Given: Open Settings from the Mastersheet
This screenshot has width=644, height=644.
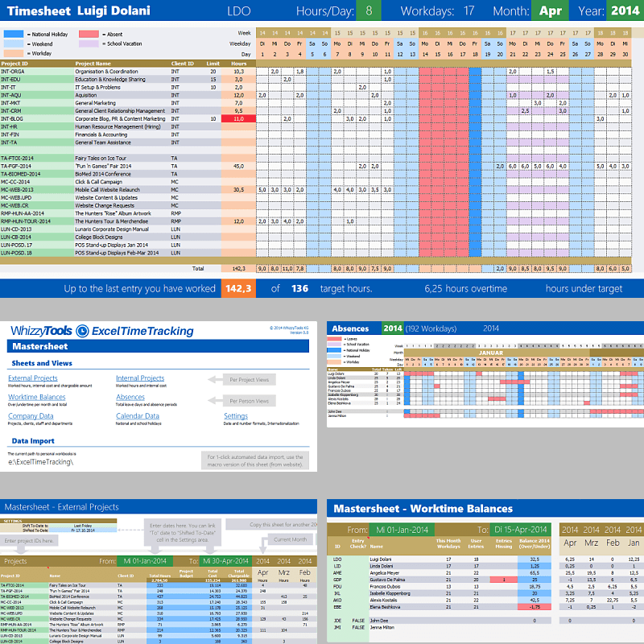Looking at the screenshot, I should (x=236, y=415).
